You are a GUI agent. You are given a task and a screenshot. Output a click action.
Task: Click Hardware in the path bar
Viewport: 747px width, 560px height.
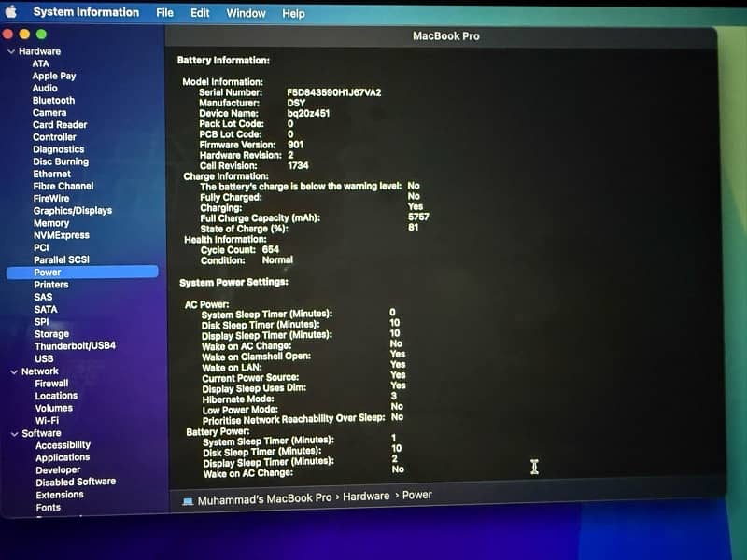[x=366, y=497]
